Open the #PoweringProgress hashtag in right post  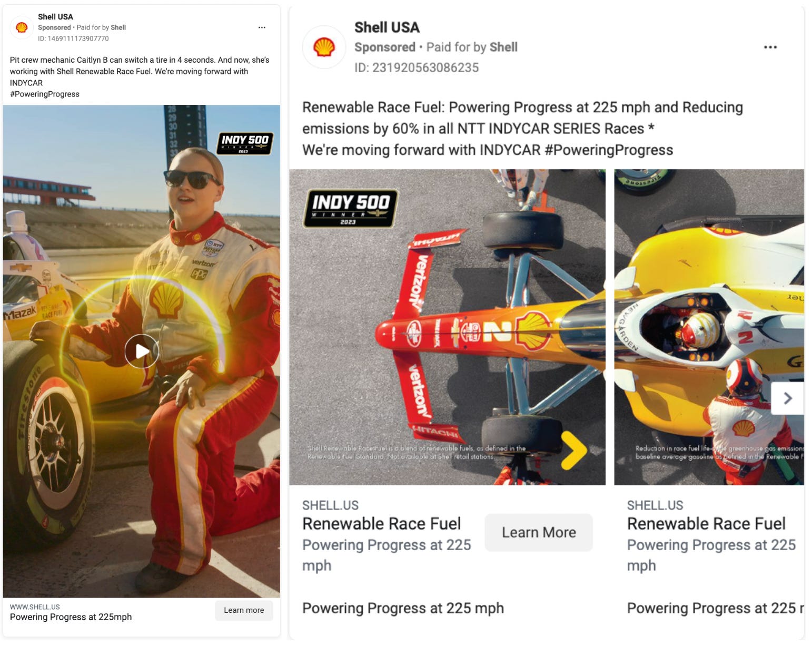tap(609, 150)
